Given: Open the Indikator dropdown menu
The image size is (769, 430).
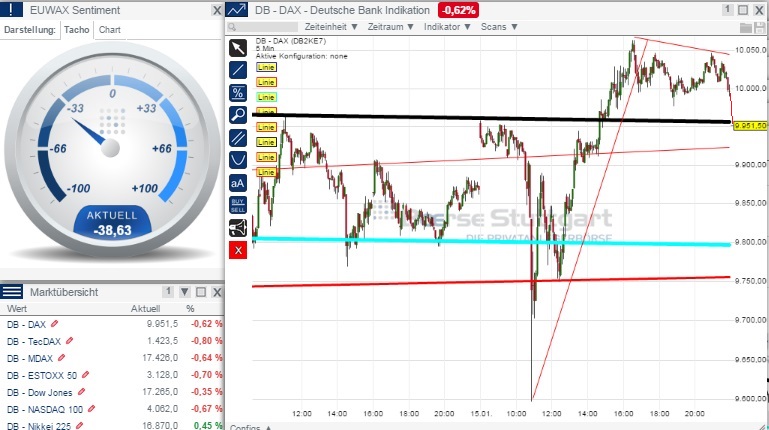Looking at the screenshot, I should pyautogui.click(x=447, y=26).
